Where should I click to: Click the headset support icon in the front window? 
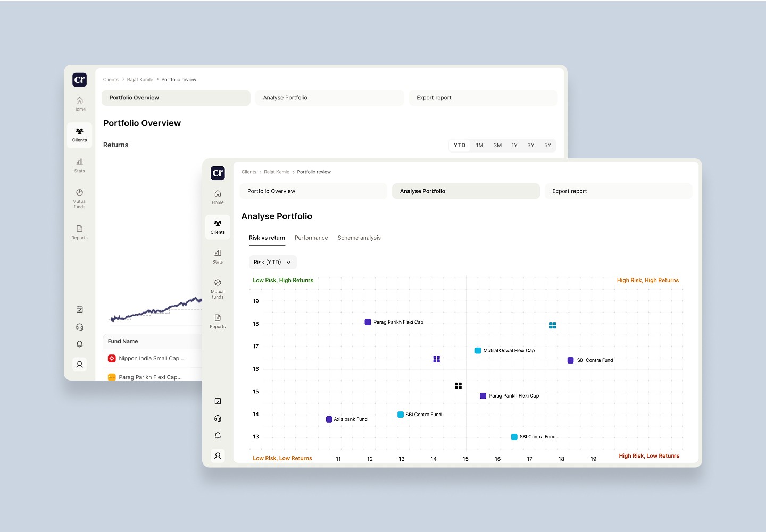pyautogui.click(x=218, y=418)
